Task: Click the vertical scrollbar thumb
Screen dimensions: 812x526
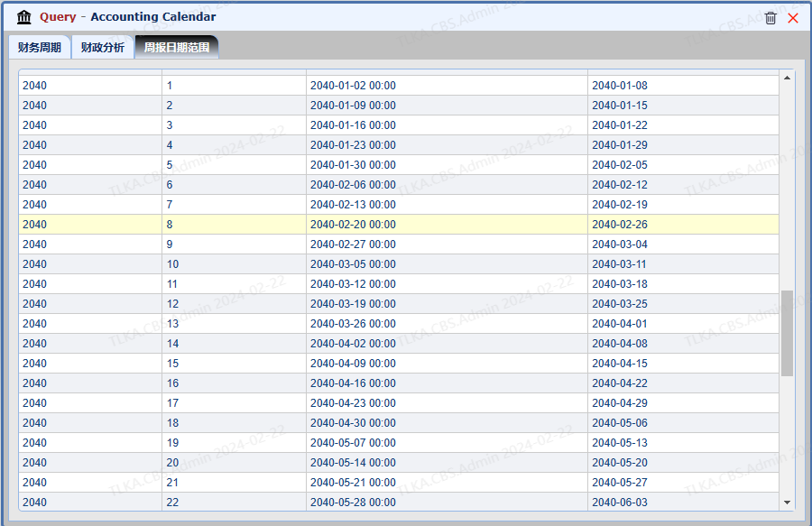Action: (787, 333)
